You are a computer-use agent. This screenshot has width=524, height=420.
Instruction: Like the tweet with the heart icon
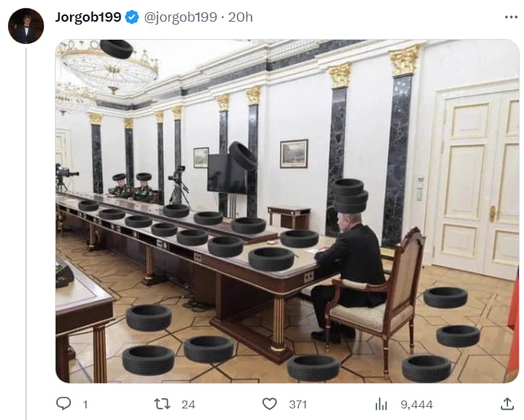click(x=270, y=404)
